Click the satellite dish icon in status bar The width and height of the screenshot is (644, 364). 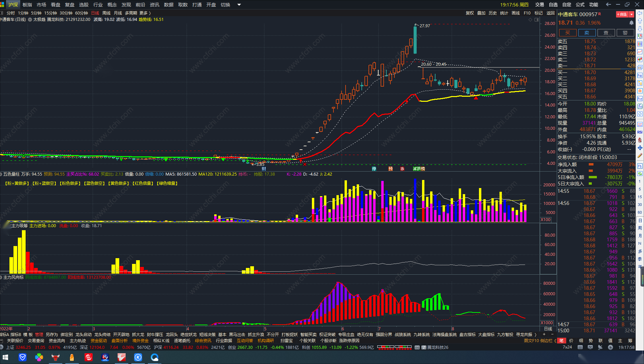point(600,347)
